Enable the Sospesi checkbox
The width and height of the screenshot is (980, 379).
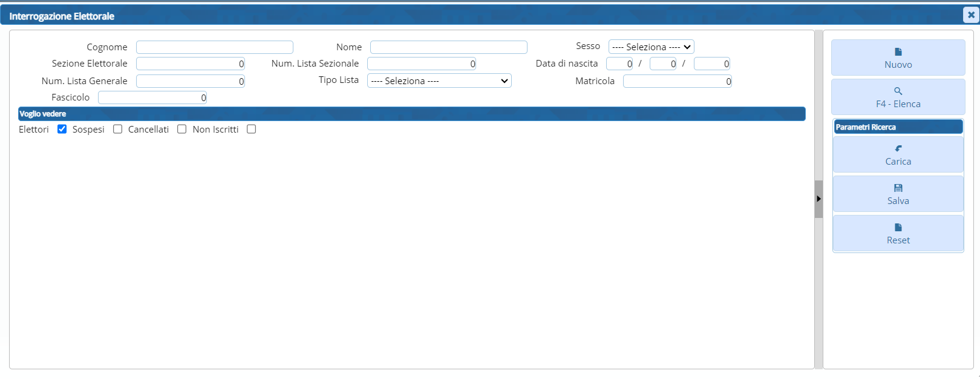point(117,129)
